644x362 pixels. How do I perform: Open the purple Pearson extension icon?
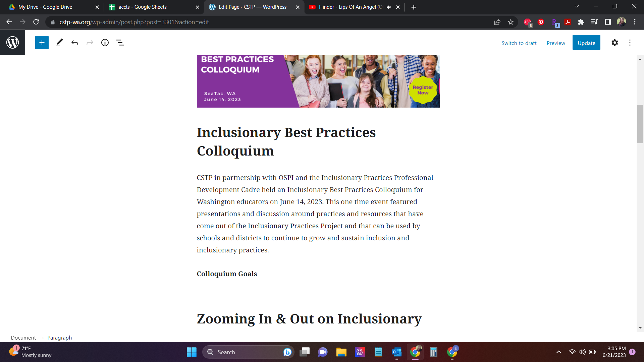pos(555,22)
